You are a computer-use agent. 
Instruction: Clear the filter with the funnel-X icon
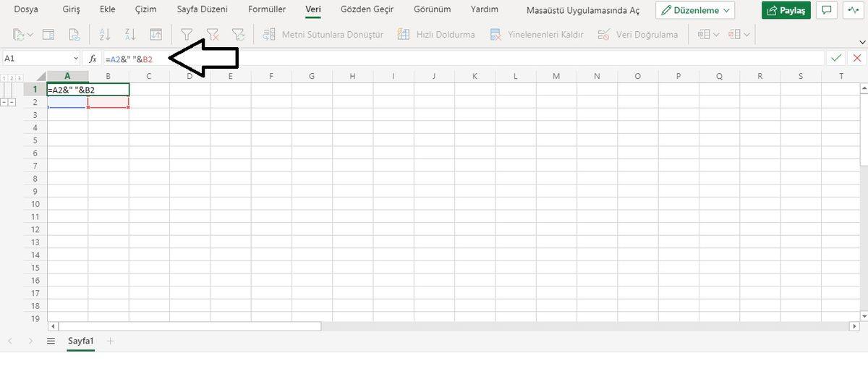pos(213,34)
